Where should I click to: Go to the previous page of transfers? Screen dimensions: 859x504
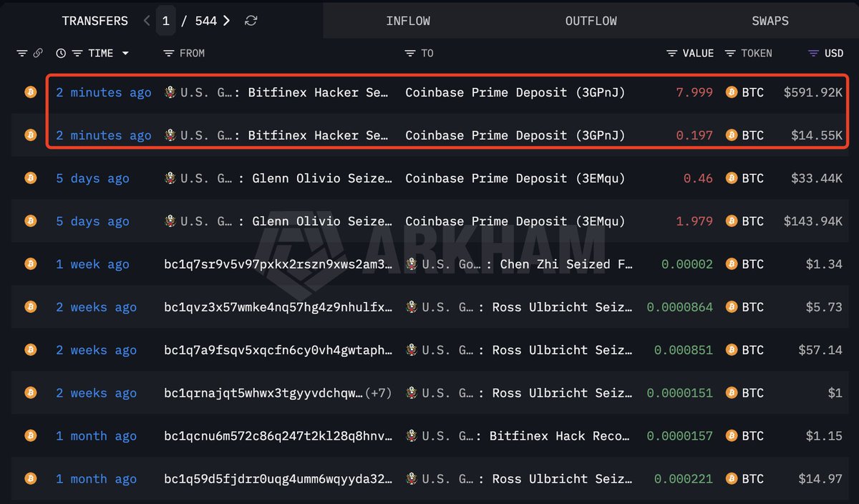click(x=146, y=21)
